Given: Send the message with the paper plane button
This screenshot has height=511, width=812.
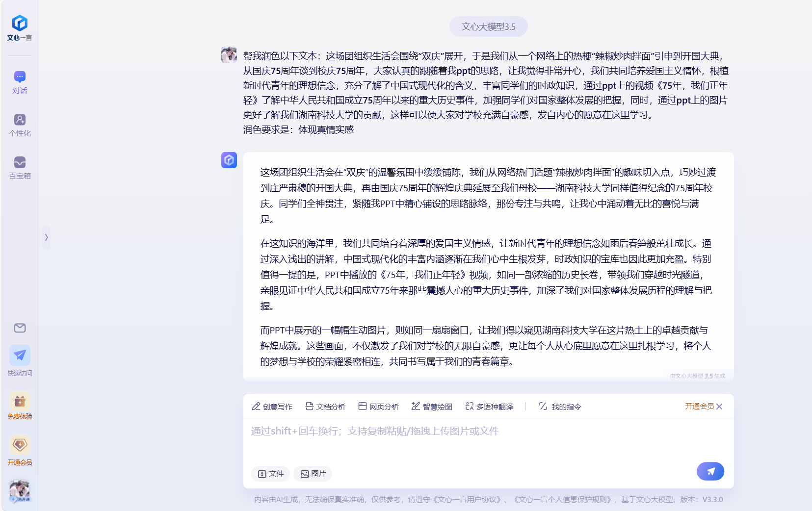Looking at the screenshot, I should (710, 471).
